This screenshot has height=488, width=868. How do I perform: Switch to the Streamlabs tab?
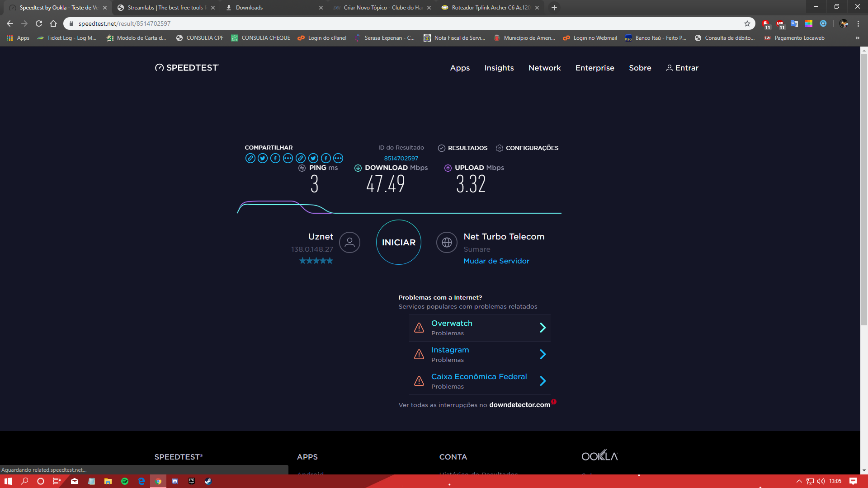coord(166,8)
